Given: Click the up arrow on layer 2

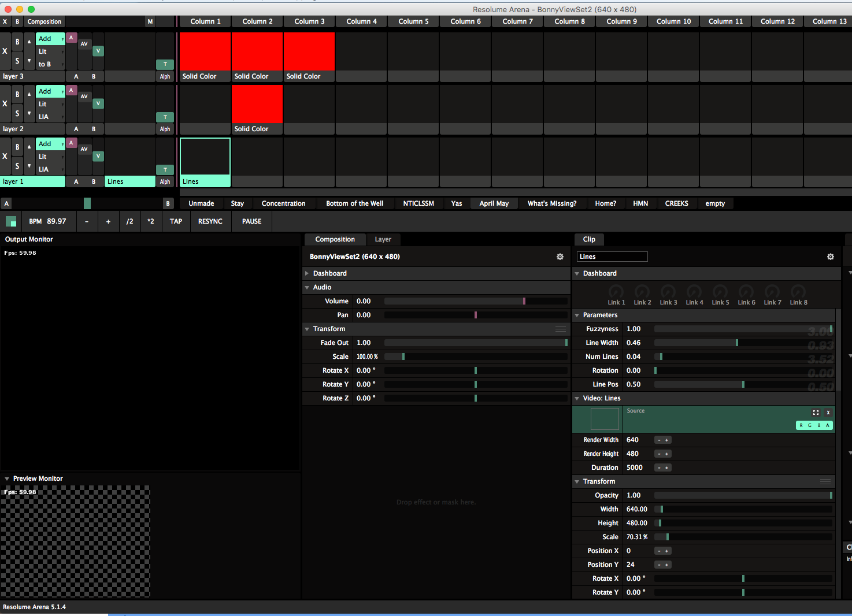Looking at the screenshot, I should [x=29, y=94].
